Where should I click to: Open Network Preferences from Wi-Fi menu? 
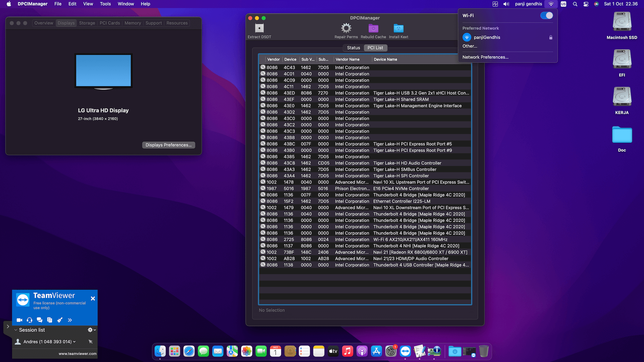[485, 57]
